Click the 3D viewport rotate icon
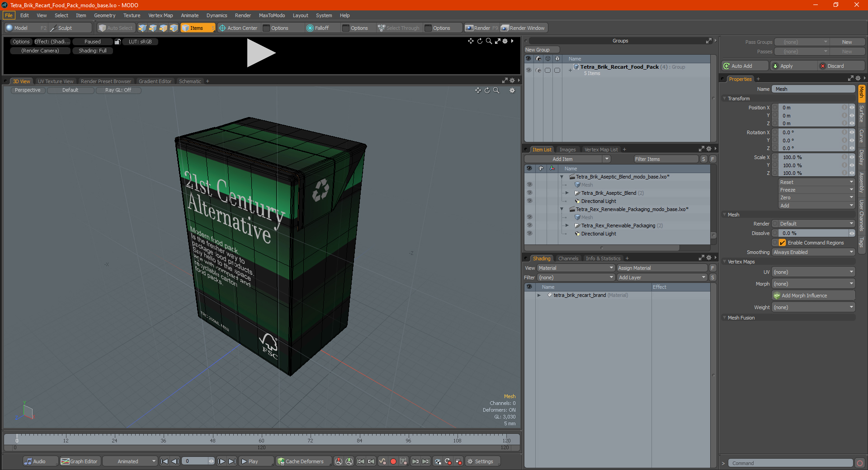The width and height of the screenshot is (868, 470). (487, 90)
